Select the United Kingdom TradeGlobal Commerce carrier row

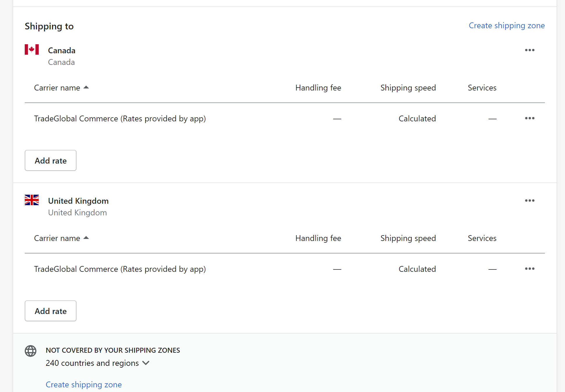(285, 269)
